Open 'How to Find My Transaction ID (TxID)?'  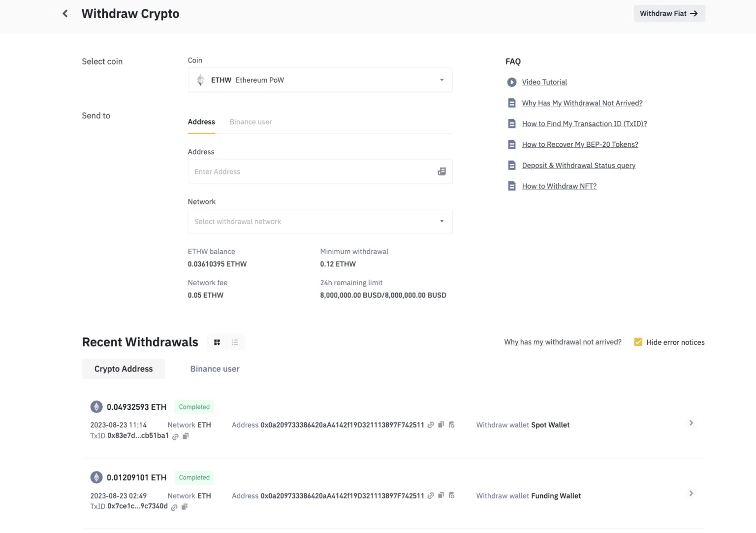point(584,124)
